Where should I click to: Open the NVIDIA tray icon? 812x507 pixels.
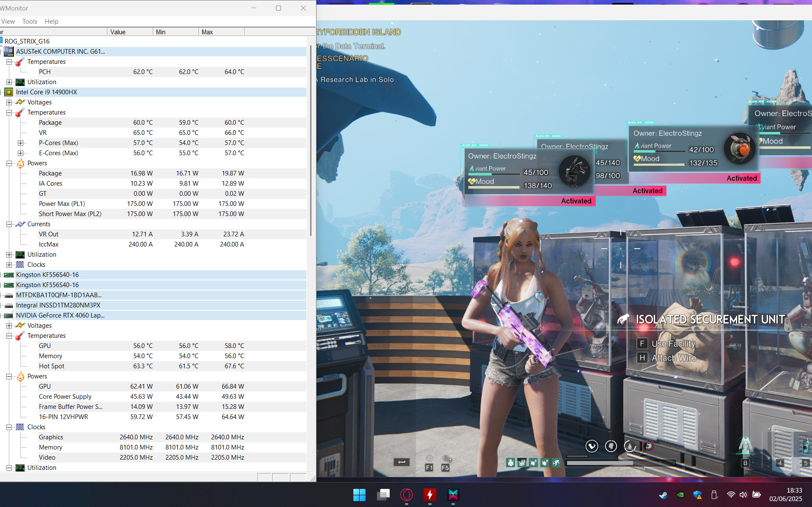click(x=680, y=495)
